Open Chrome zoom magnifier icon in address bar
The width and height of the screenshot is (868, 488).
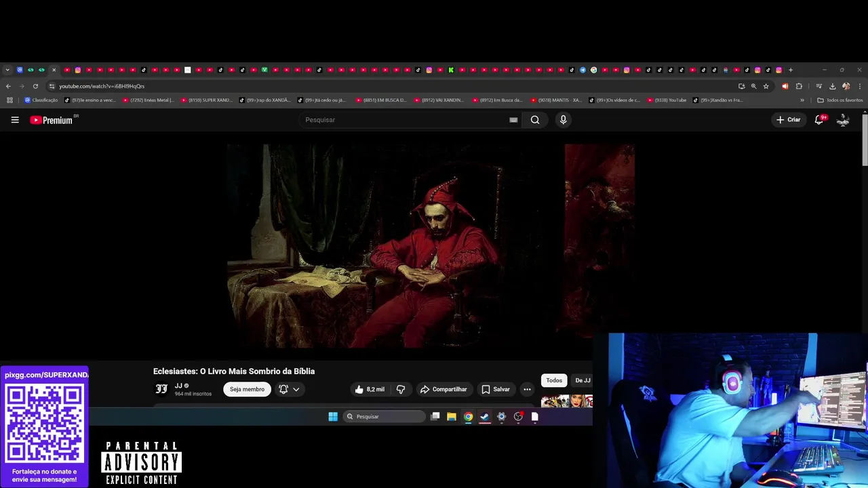pyautogui.click(x=753, y=86)
